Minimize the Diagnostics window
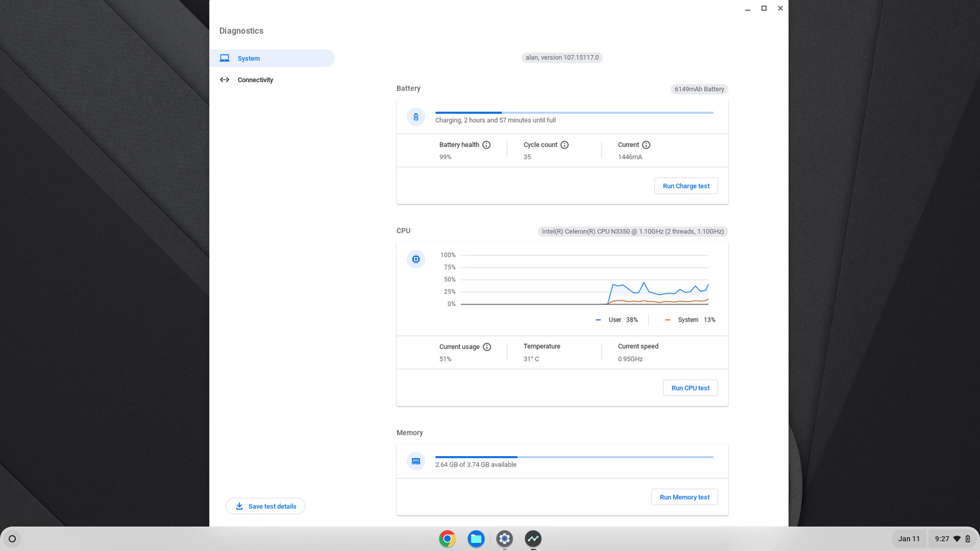 tap(748, 9)
